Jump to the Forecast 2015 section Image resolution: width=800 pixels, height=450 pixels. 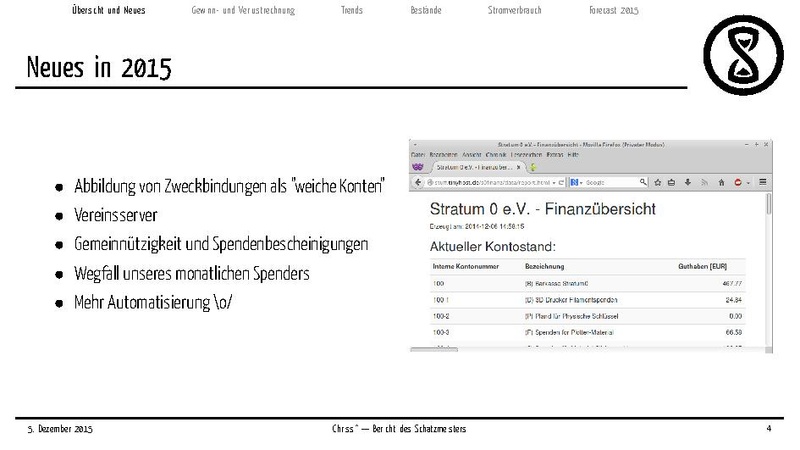pos(614,10)
